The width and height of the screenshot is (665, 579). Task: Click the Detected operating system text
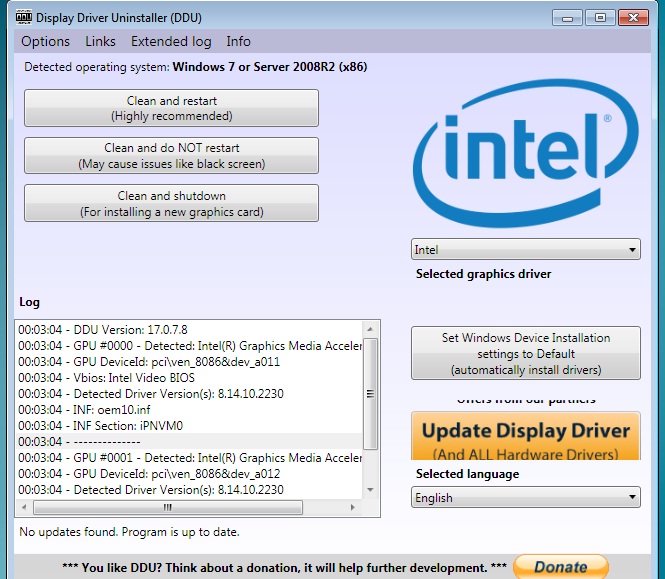pos(196,67)
